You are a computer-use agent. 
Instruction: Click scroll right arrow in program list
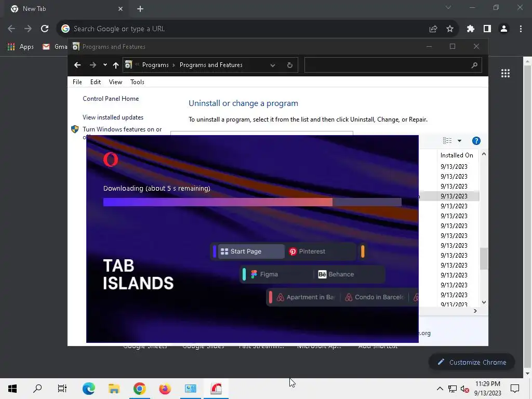[x=475, y=311]
